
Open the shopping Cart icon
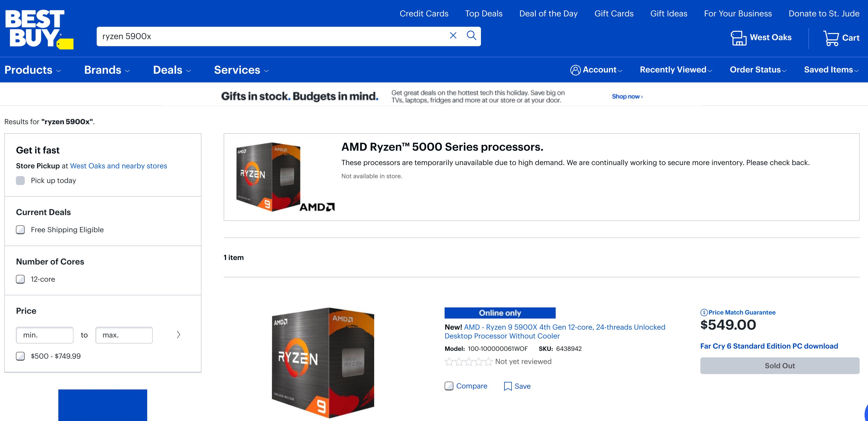[831, 38]
